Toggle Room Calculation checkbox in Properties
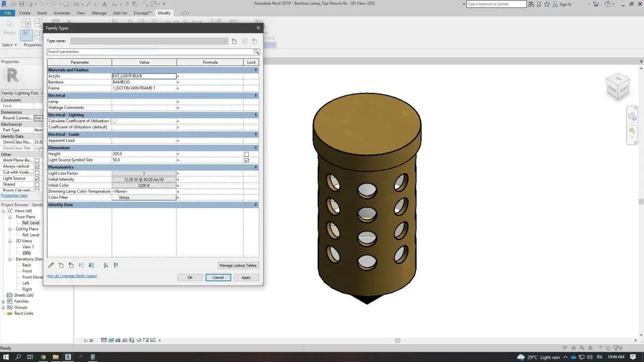The image size is (644, 362). pos(37,190)
